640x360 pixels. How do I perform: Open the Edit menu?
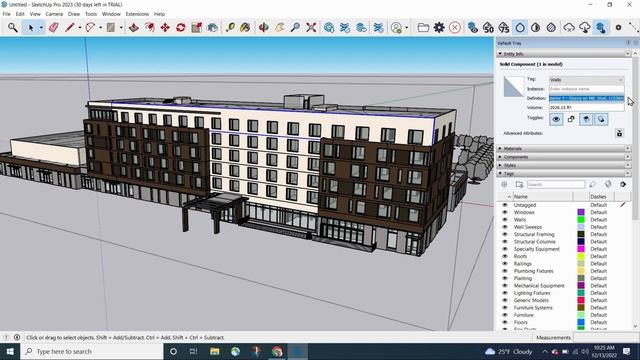click(20, 14)
